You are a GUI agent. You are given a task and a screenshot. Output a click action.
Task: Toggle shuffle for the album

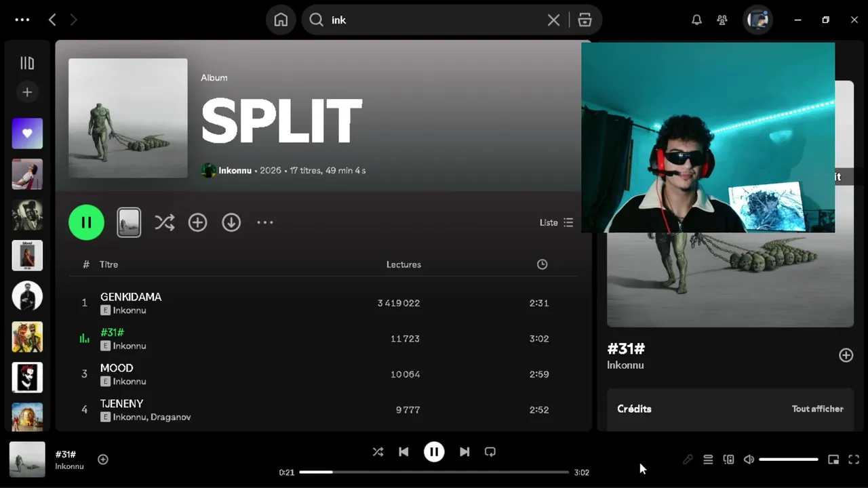tap(164, 222)
